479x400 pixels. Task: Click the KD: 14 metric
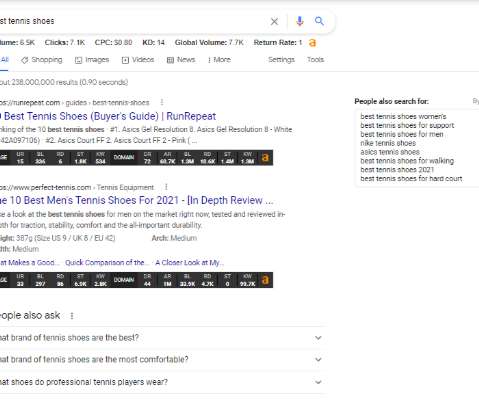click(x=153, y=43)
